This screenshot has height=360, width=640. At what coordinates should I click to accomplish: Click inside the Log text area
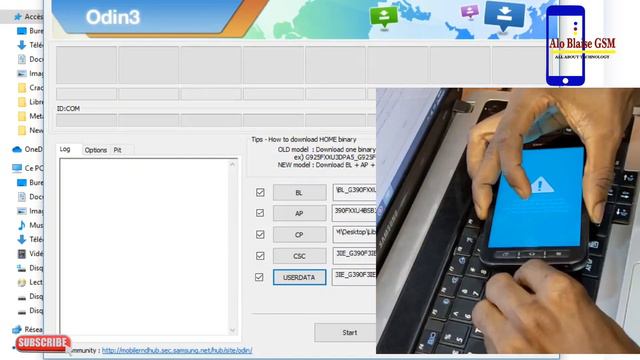(x=145, y=247)
